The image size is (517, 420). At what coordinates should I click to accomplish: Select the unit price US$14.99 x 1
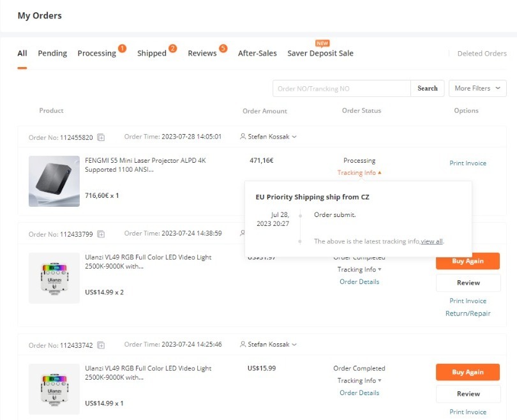click(x=104, y=403)
